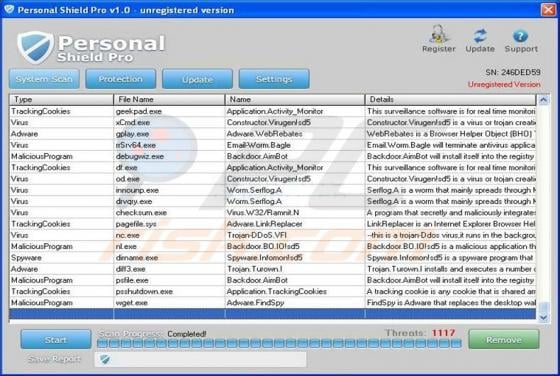Sort by the File Name column header
This screenshot has height=376, width=560.
point(169,99)
